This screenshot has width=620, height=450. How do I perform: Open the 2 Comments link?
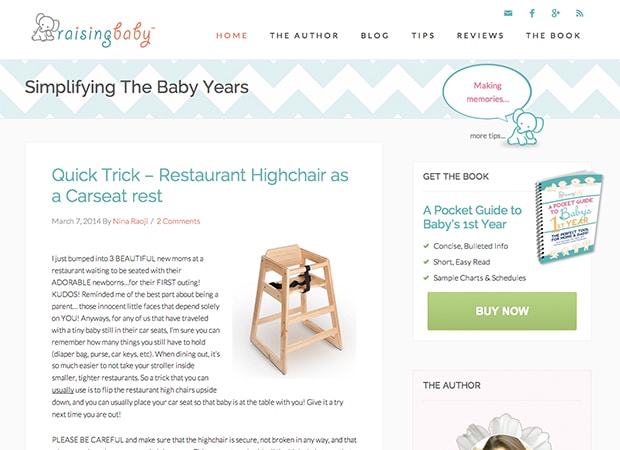[x=178, y=221]
